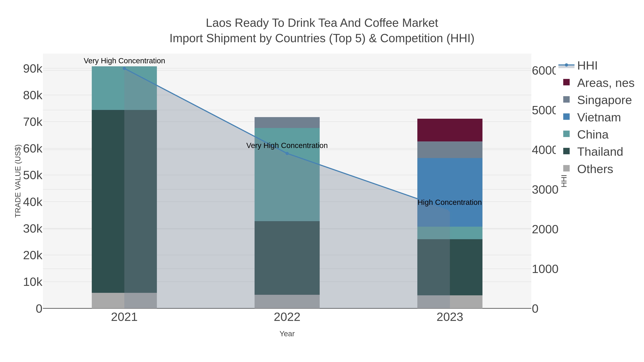
Task: Click the 2022 HHI data point marker
Action: [287, 153]
